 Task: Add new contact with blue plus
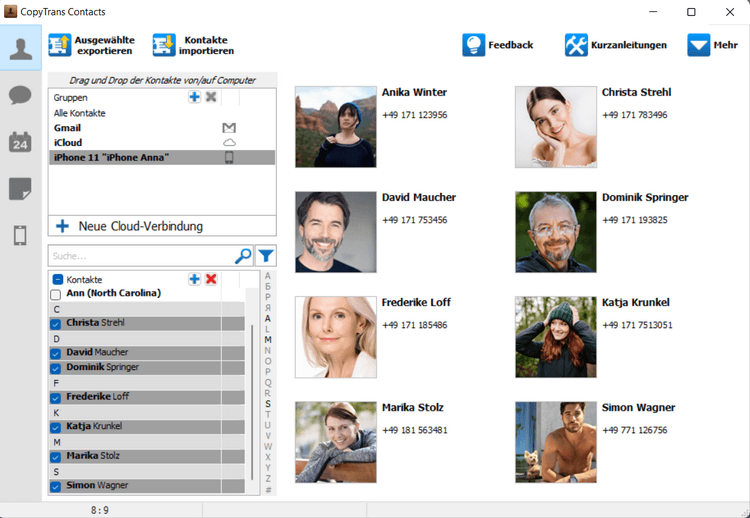point(194,279)
